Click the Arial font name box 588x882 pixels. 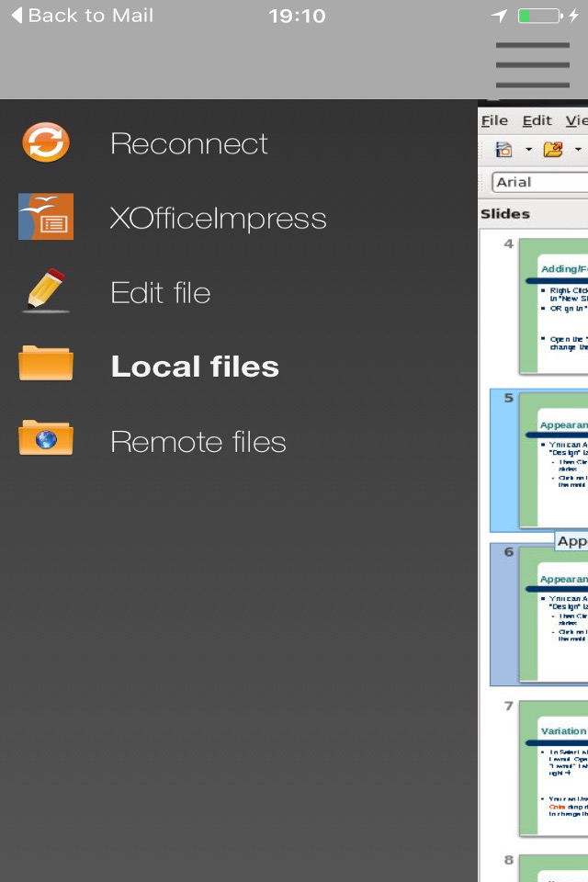point(540,182)
